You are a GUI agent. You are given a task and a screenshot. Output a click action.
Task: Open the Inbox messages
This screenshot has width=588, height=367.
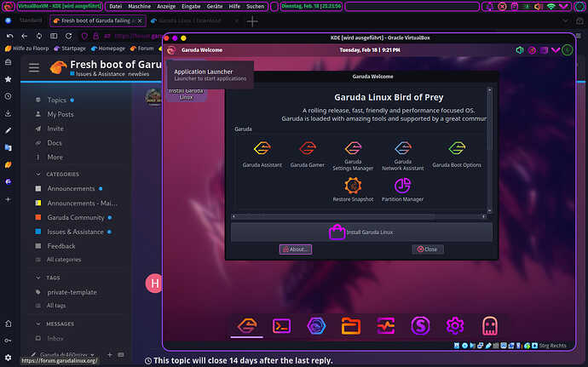55,338
